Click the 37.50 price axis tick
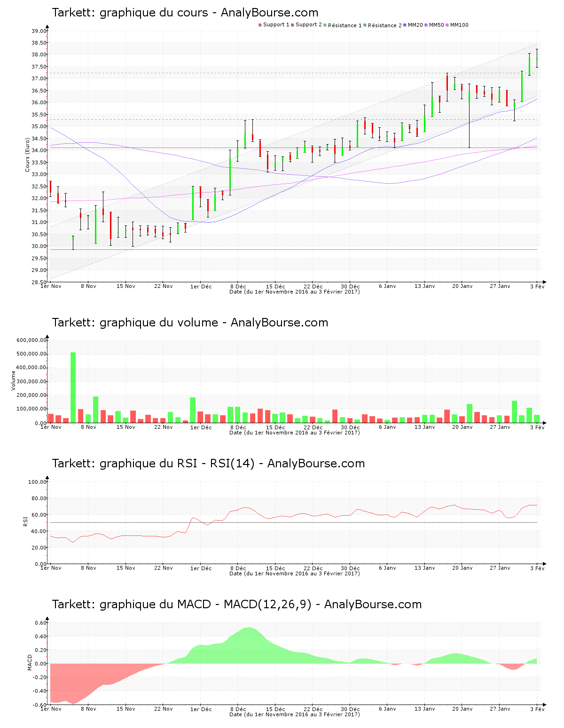The image size is (564, 728). click(x=39, y=67)
